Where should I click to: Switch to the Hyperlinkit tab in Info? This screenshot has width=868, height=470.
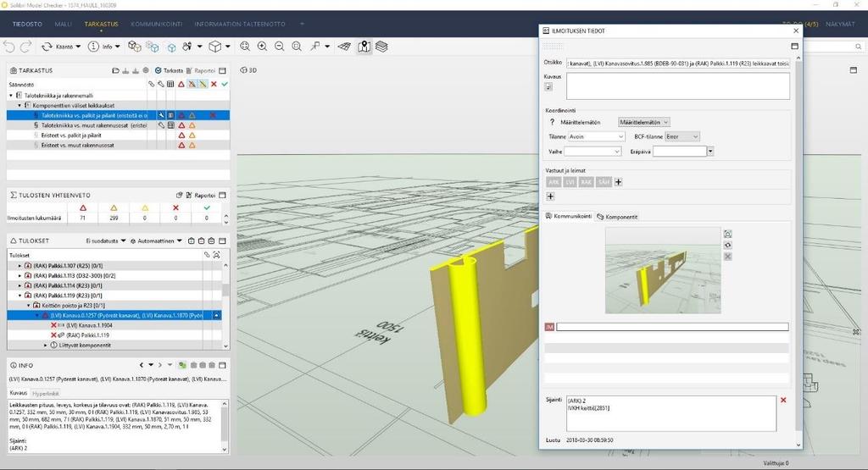[46, 393]
